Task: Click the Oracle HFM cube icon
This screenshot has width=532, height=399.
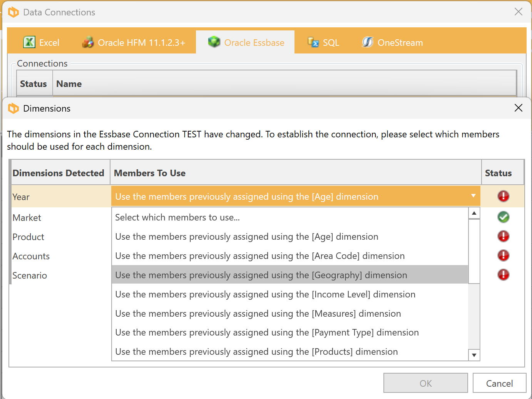Action: tap(88, 42)
